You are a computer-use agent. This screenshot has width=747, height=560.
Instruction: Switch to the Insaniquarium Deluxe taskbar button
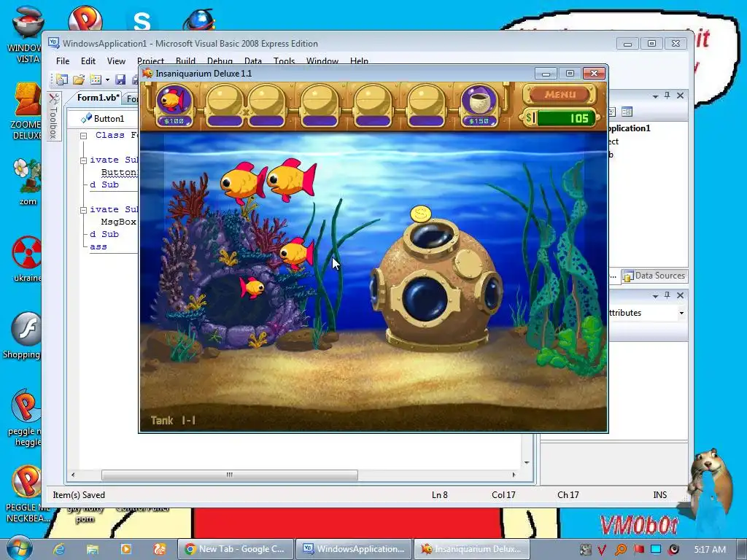click(471, 548)
